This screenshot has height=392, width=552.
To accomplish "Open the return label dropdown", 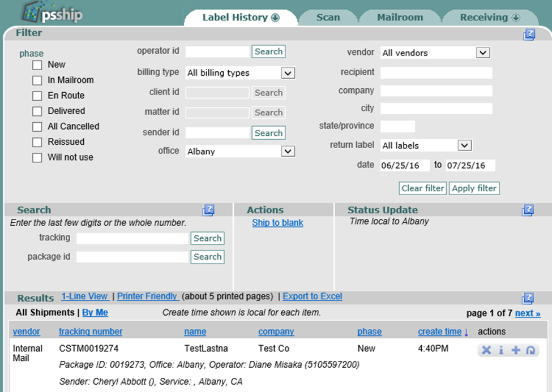I will click(x=426, y=145).
